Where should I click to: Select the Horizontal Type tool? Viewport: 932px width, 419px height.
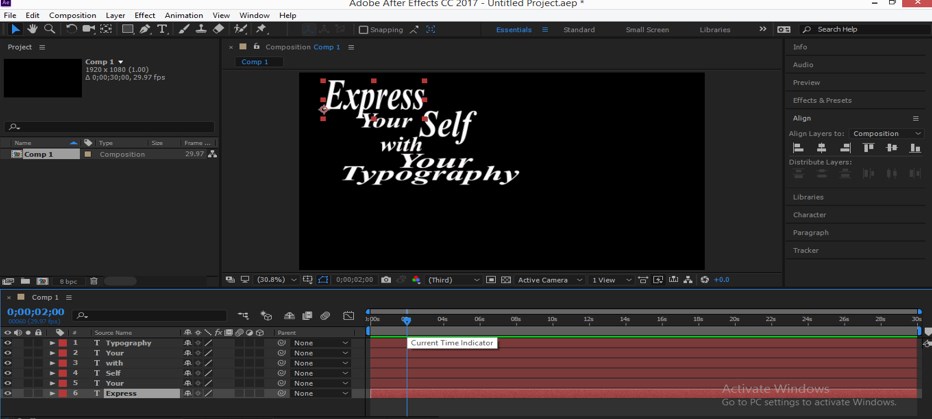click(162, 29)
